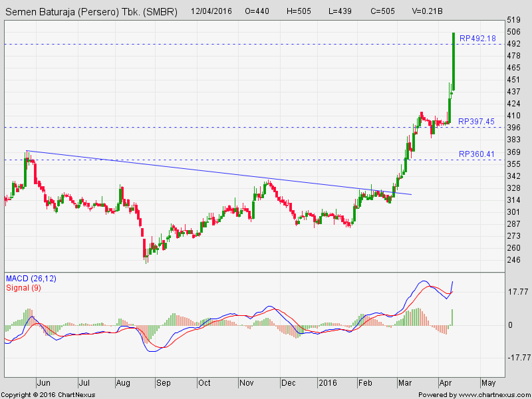Open the www.chartnexus.com link
This screenshot has height=399, width=532.
[495, 395]
